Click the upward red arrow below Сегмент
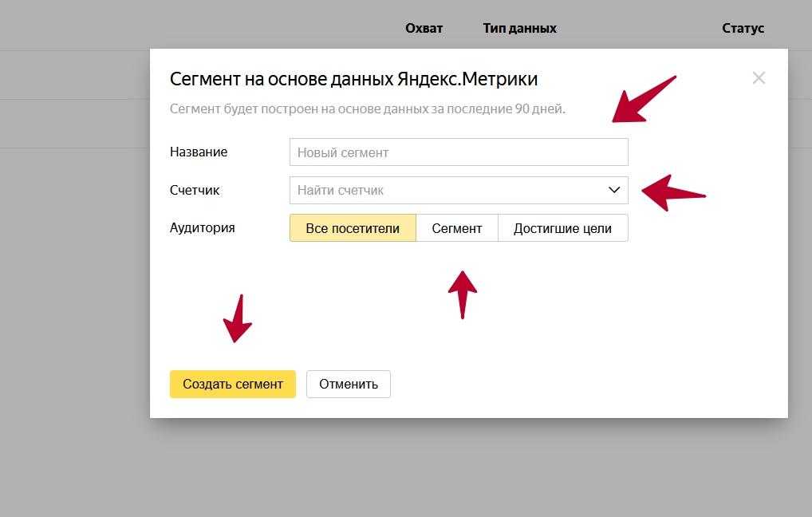Viewport: 812px width, 517px height. (x=463, y=294)
